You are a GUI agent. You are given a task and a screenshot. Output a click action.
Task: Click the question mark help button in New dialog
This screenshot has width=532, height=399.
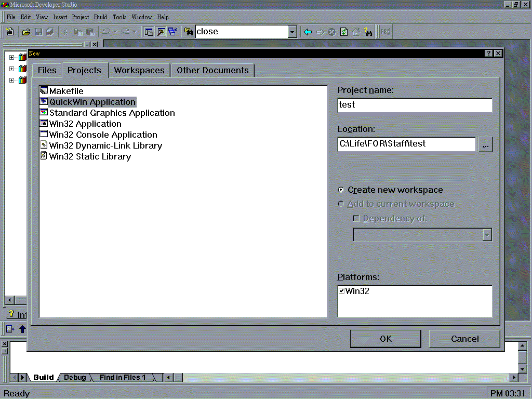(488, 54)
